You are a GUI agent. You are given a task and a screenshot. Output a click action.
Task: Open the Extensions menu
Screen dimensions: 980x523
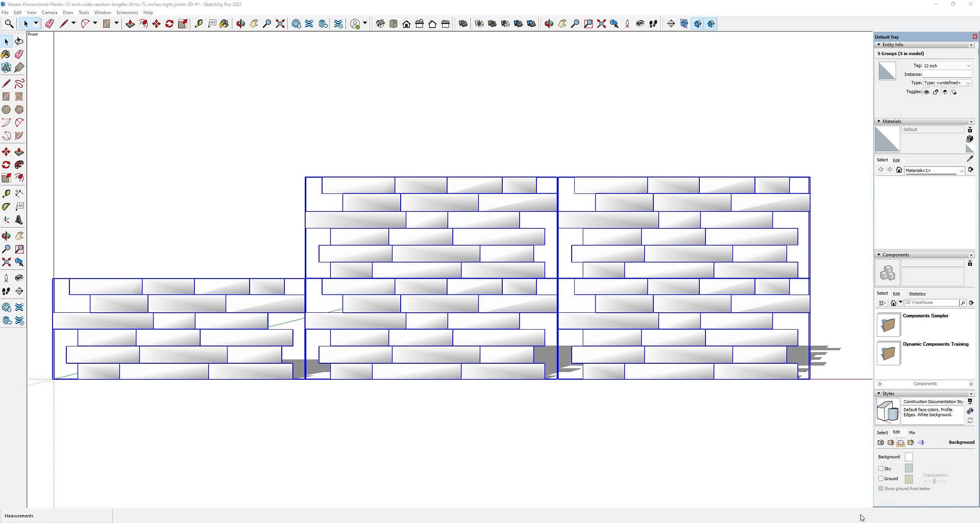(x=127, y=12)
